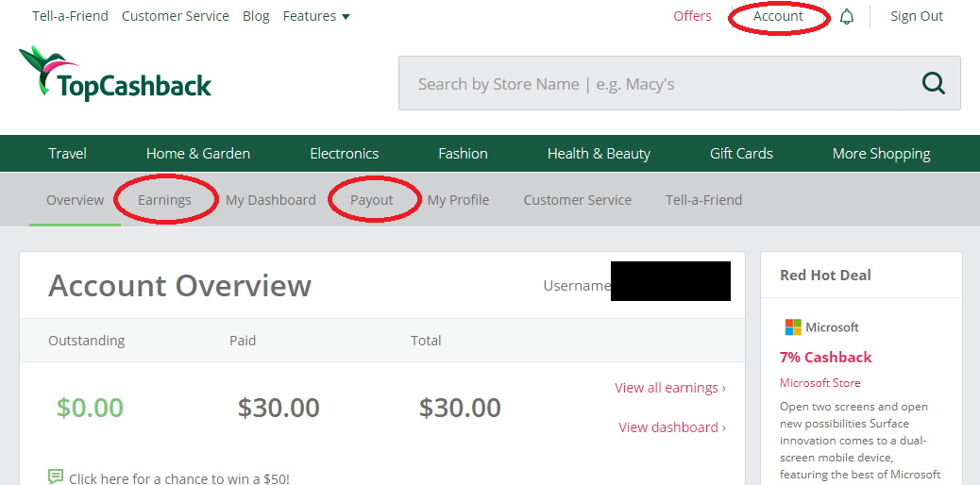
Task: Browse the Health & Beauty category
Action: 599,154
